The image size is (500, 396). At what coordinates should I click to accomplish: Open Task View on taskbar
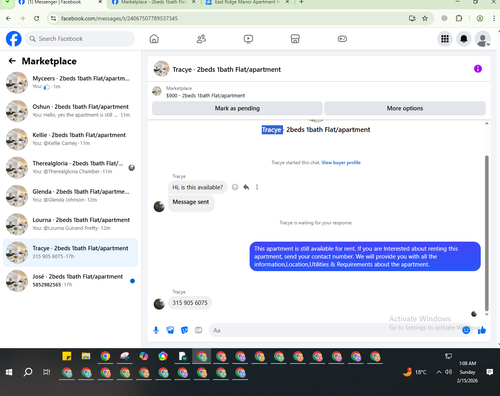[47, 372]
